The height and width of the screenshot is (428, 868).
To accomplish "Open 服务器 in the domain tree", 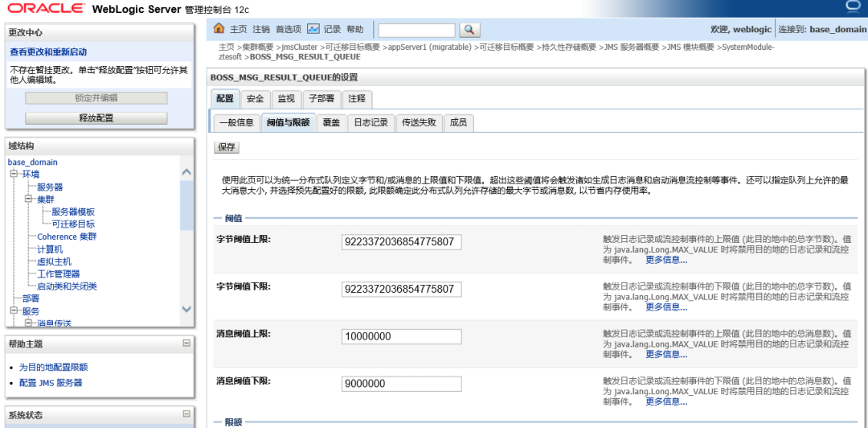I will point(50,187).
